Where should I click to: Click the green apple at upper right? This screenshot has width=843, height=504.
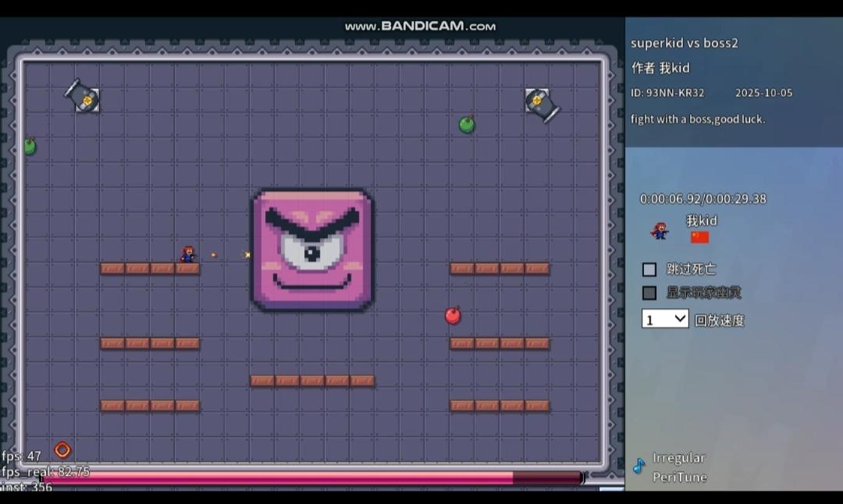[467, 124]
